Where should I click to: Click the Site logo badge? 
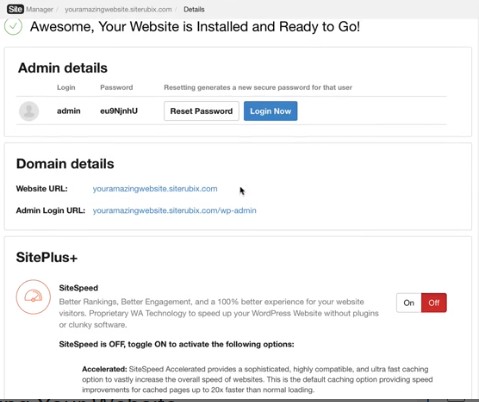(15, 9)
